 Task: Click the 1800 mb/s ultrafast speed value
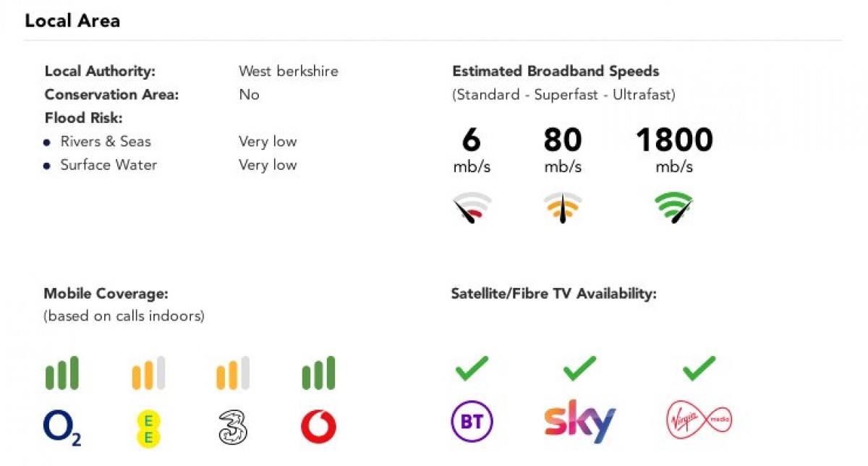pyautogui.click(x=674, y=140)
